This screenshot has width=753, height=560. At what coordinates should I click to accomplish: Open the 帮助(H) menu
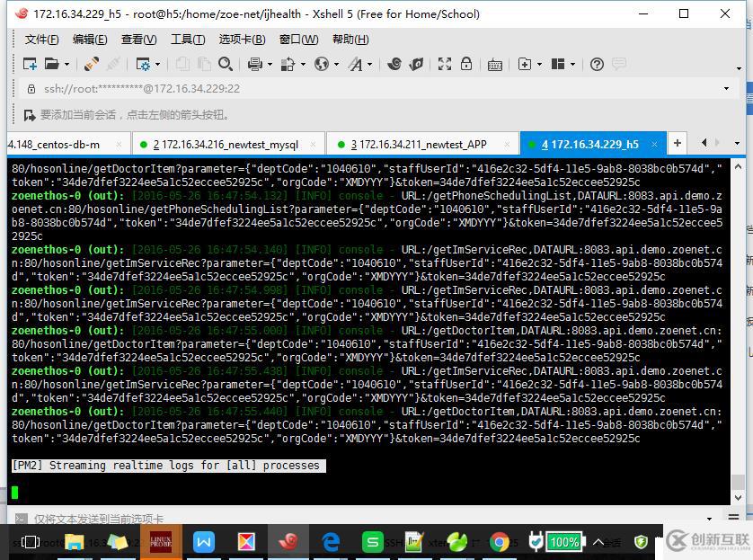click(350, 40)
